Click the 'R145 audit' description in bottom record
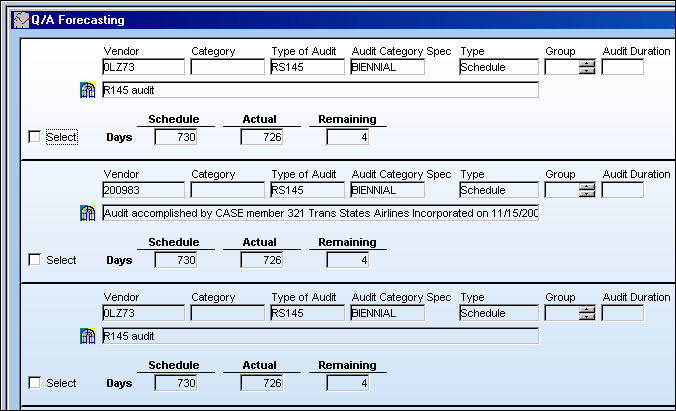Screen dimensions: 676x411 (321, 336)
